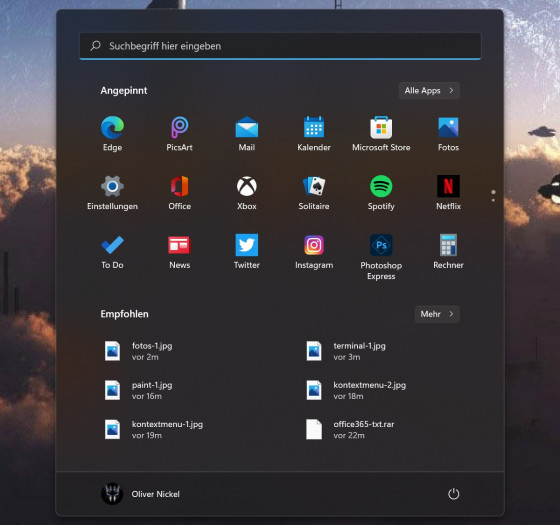Open Netflix
The width and height of the screenshot is (560, 525).
point(448,192)
